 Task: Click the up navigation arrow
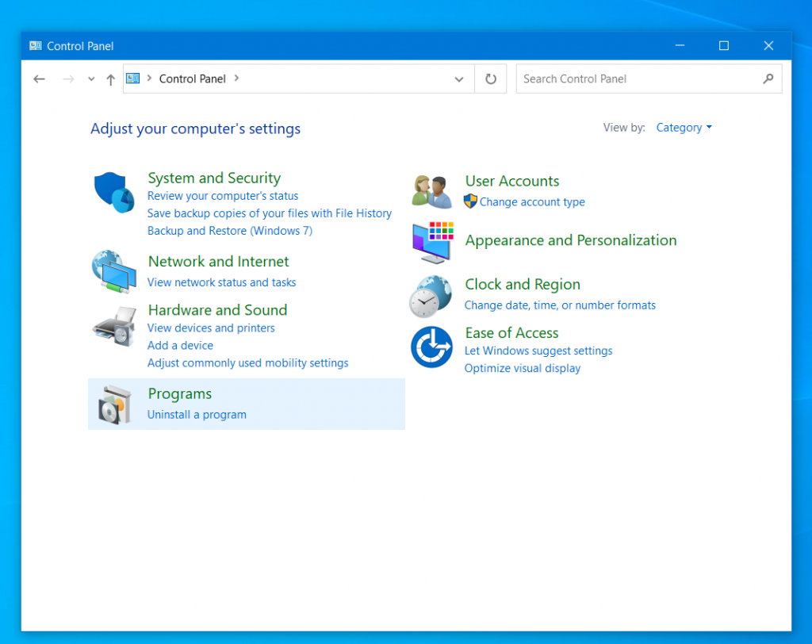tap(110, 79)
